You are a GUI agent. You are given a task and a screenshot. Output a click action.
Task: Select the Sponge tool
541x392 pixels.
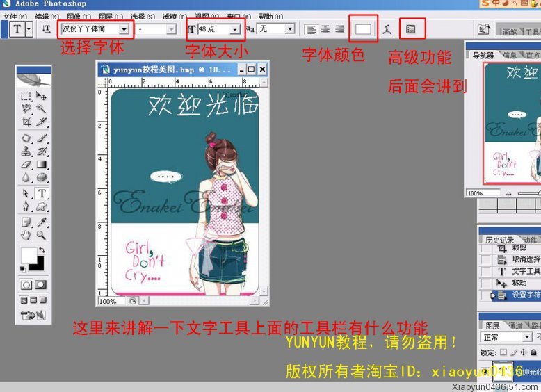click(42, 177)
